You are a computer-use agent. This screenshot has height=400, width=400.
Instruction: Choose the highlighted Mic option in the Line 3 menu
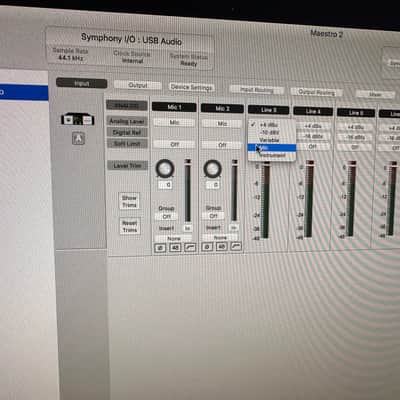272,148
